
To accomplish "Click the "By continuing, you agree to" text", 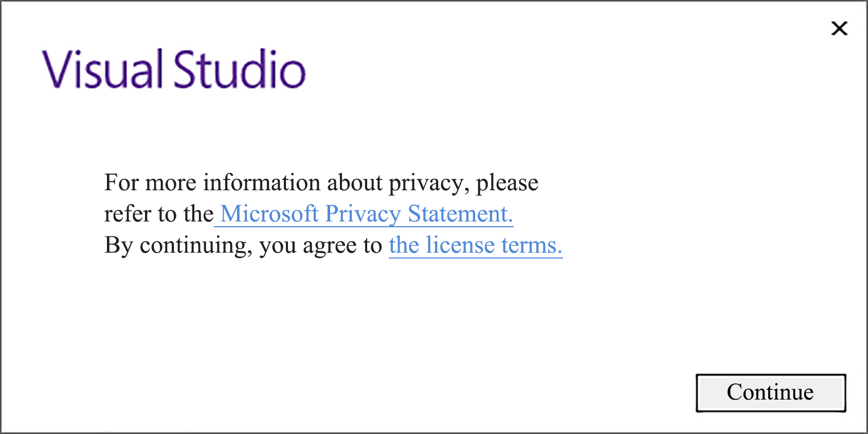I will (243, 245).
